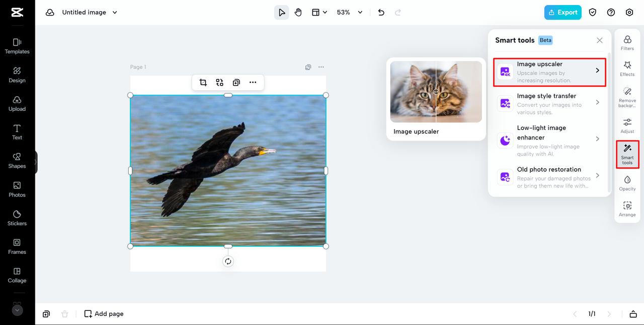The image size is (644, 325).
Task: Activate the Select pointer tool
Action: click(x=282, y=12)
